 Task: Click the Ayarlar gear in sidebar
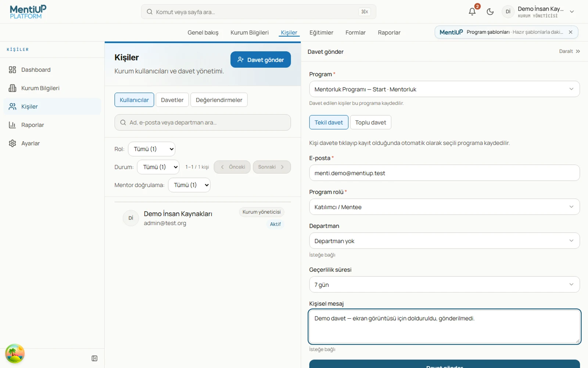[x=12, y=143]
